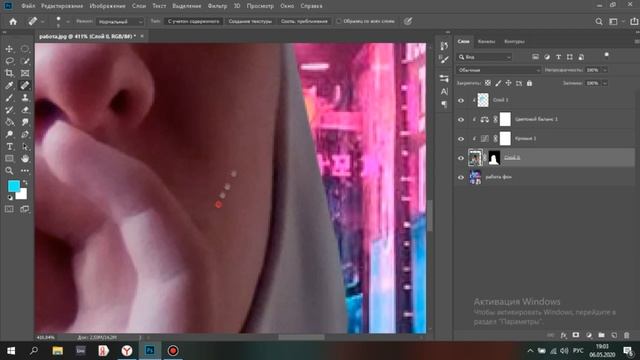The width and height of the screenshot is (640, 360).
Task: Select the Pen tool
Action: (25, 134)
